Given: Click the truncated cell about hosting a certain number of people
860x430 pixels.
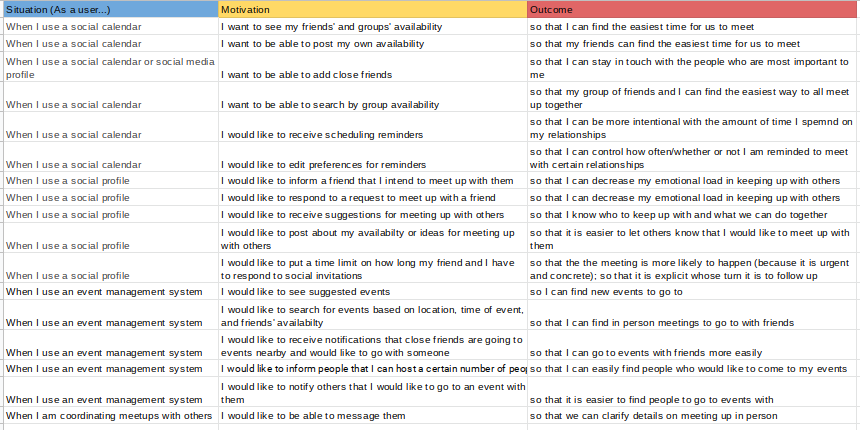Looking at the screenshot, I should (x=373, y=369).
